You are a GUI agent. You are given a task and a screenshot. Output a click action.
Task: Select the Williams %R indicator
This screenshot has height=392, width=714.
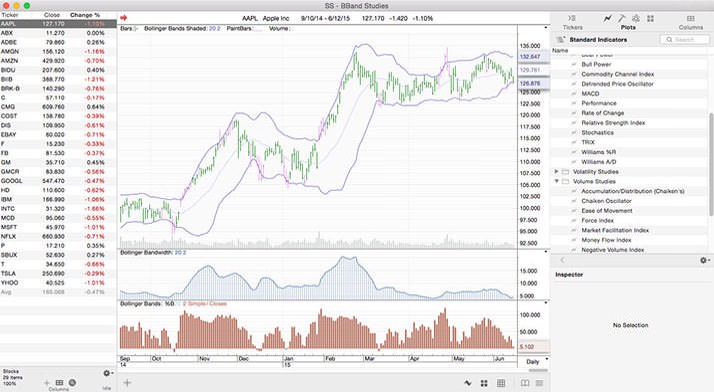click(x=599, y=152)
